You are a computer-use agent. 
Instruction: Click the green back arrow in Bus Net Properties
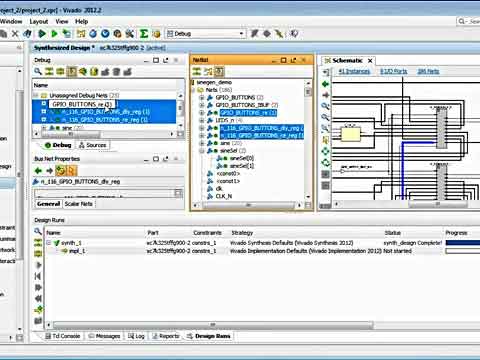pos(38,171)
